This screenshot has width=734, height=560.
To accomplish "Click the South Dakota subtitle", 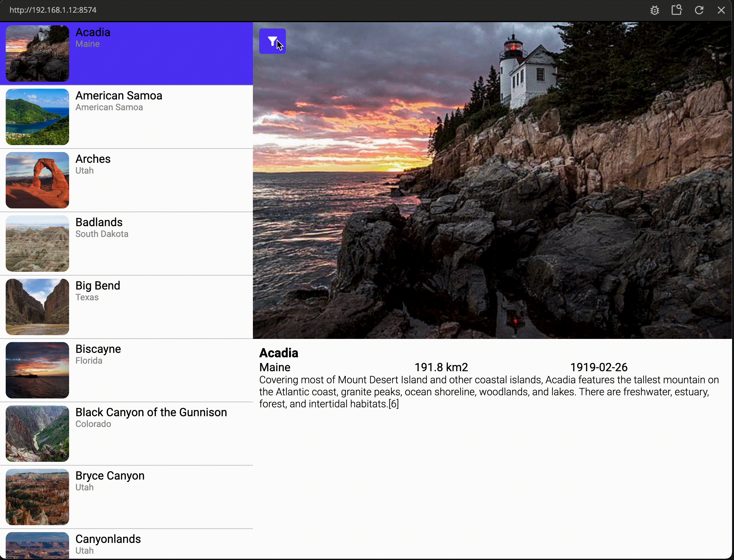I will coord(102,234).
